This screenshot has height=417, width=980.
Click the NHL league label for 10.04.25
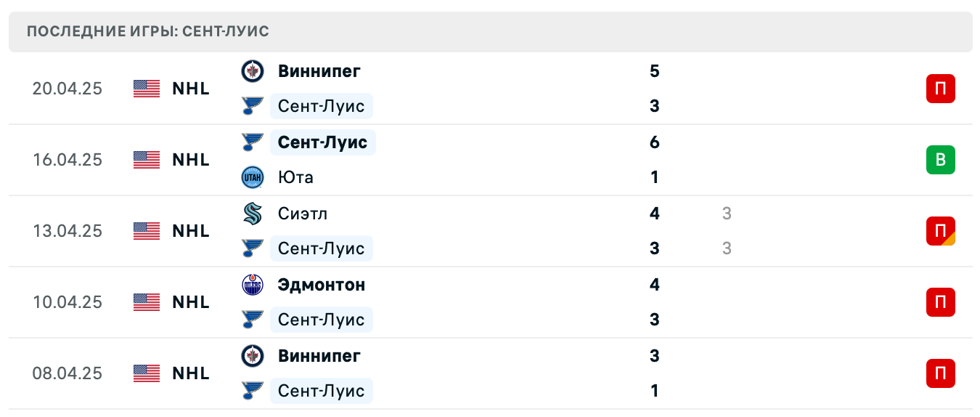click(x=191, y=302)
